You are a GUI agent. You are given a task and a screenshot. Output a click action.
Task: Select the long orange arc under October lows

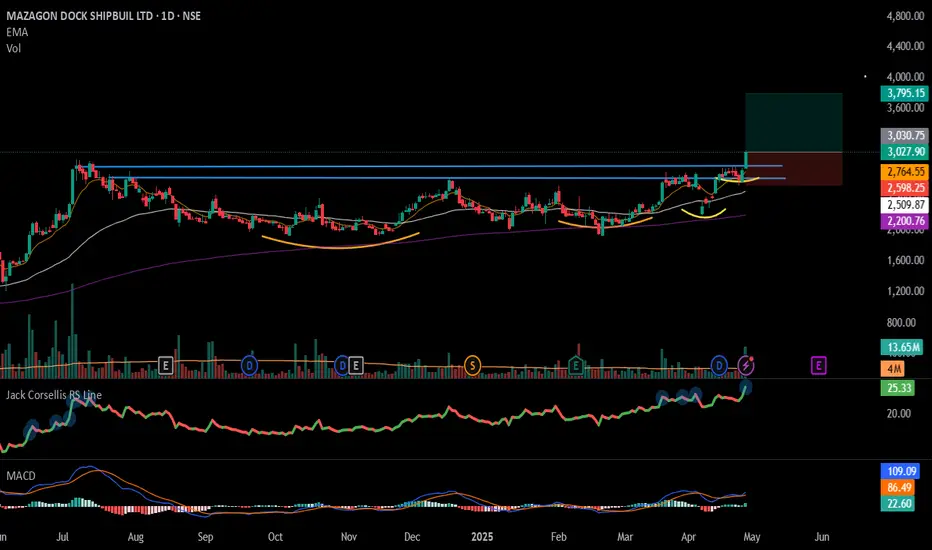click(341, 241)
